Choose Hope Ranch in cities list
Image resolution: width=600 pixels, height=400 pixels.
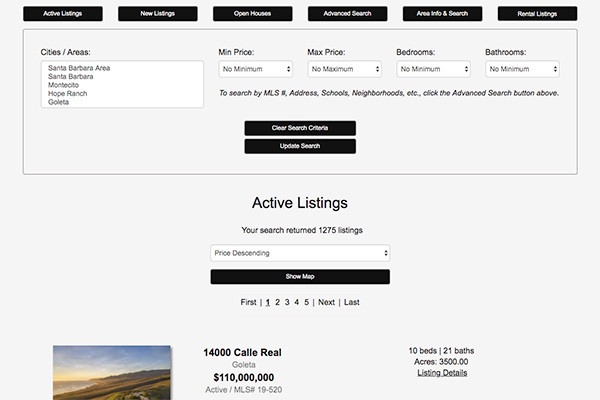pos(68,93)
